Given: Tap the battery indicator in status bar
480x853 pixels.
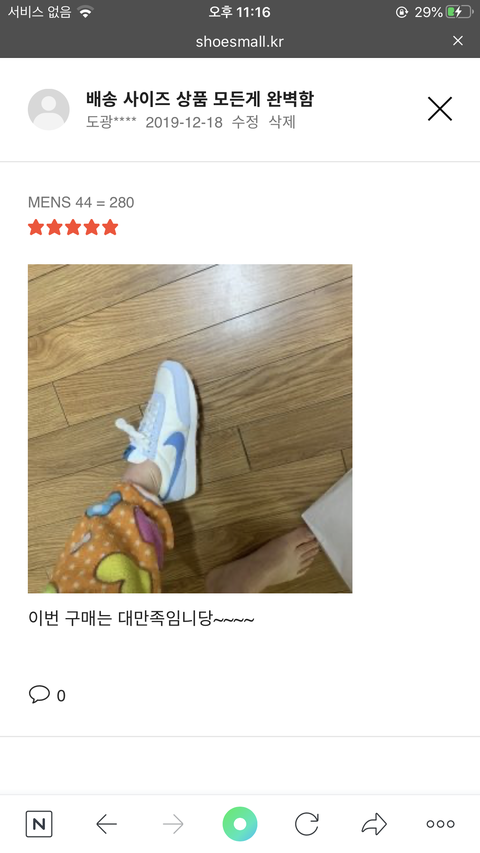Looking at the screenshot, I should [458, 12].
